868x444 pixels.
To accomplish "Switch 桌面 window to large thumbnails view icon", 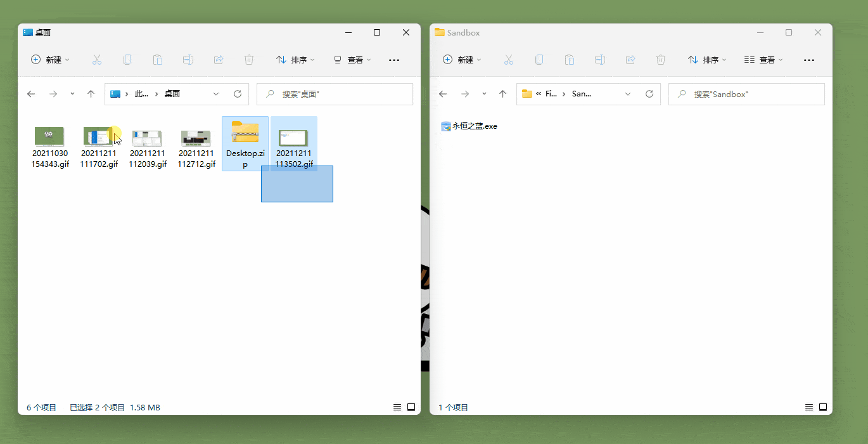I will [x=411, y=407].
